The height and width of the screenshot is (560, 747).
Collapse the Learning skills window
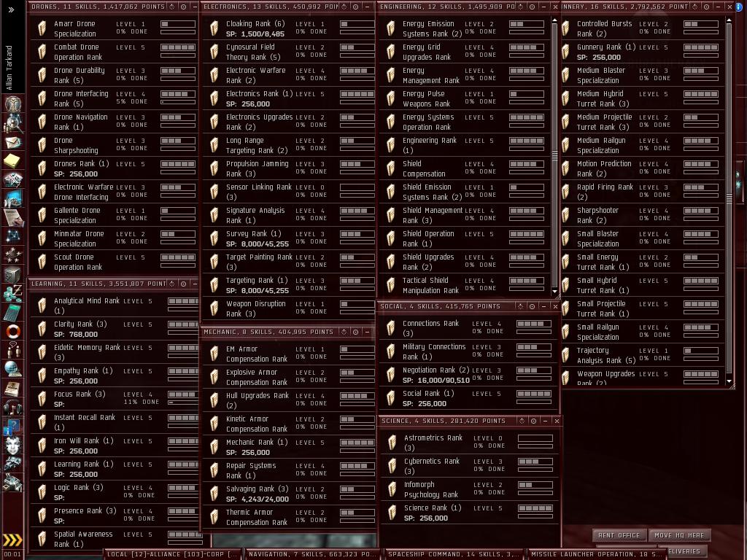(x=194, y=284)
